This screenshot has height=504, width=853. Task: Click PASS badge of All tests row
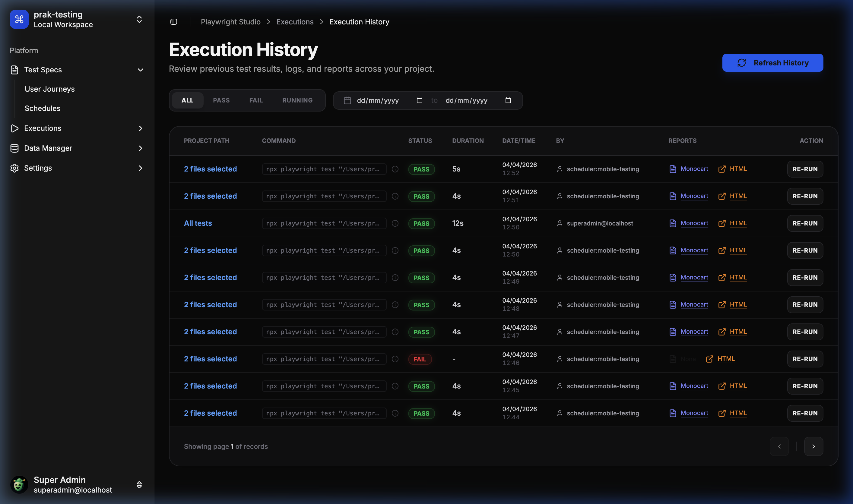click(421, 223)
